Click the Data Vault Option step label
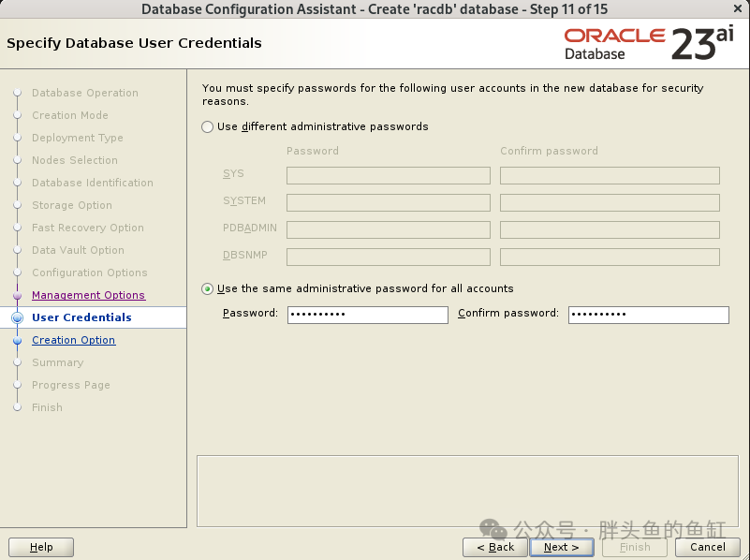The height and width of the screenshot is (560, 750). (78, 250)
